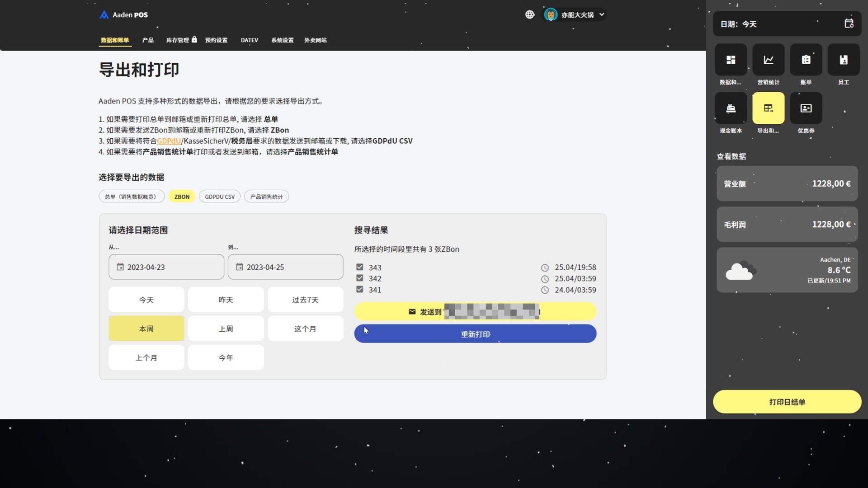868x488 pixels.
Task: Open the 数据和... dashboard tile
Action: (x=731, y=60)
